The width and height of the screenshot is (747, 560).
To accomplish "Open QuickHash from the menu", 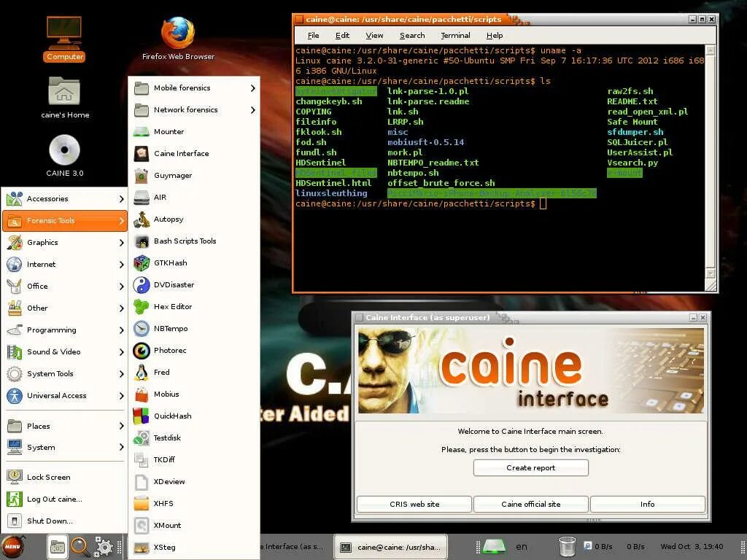I will coord(194,416).
